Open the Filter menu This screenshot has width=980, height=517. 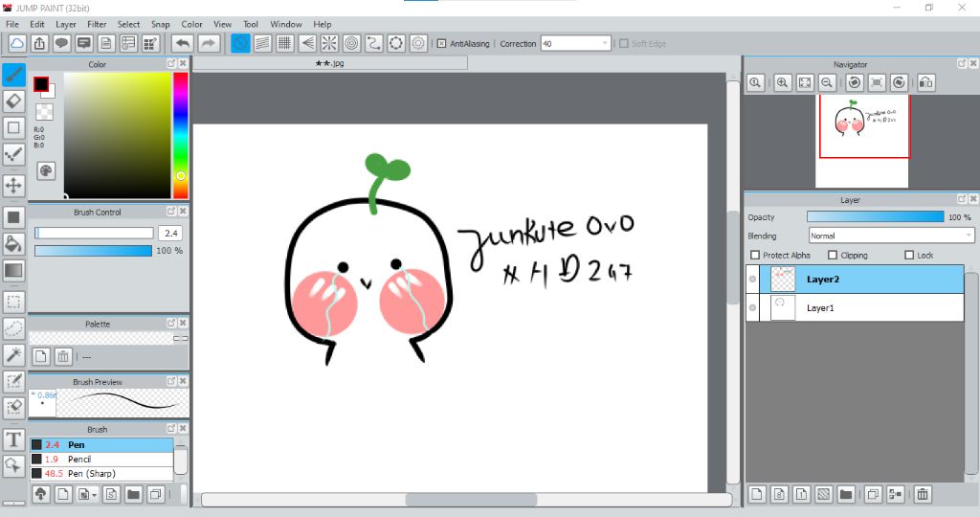[x=97, y=24]
